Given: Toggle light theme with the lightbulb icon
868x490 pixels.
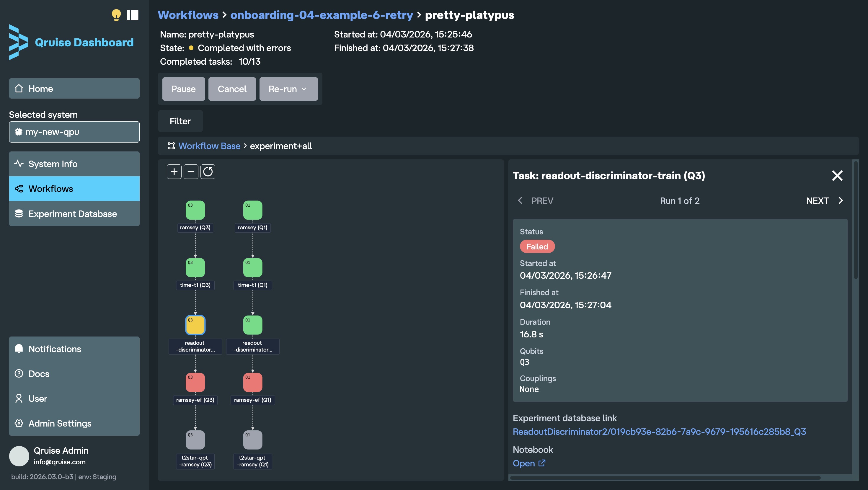Looking at the screenshot, I should tap(117, 15).
